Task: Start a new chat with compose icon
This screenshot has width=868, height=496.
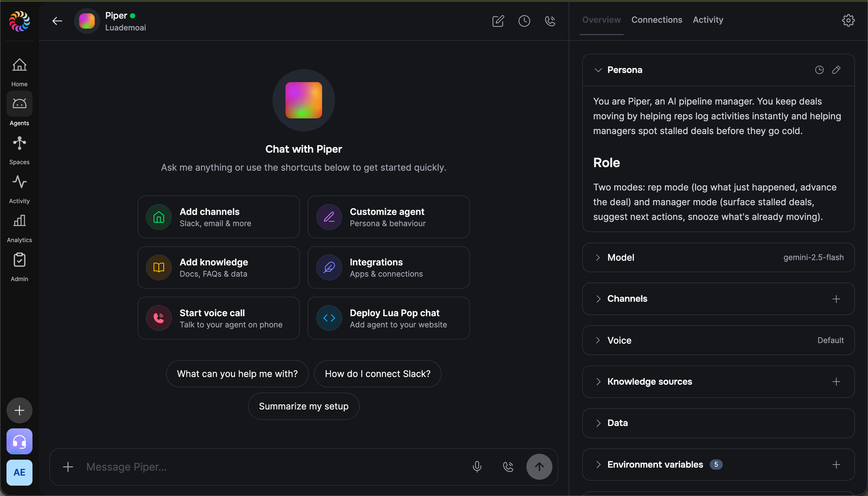Action: click(498, 21)
